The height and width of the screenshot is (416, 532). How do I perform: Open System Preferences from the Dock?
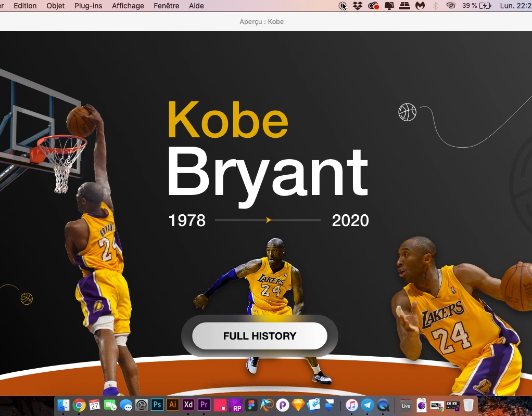point(142,405)
